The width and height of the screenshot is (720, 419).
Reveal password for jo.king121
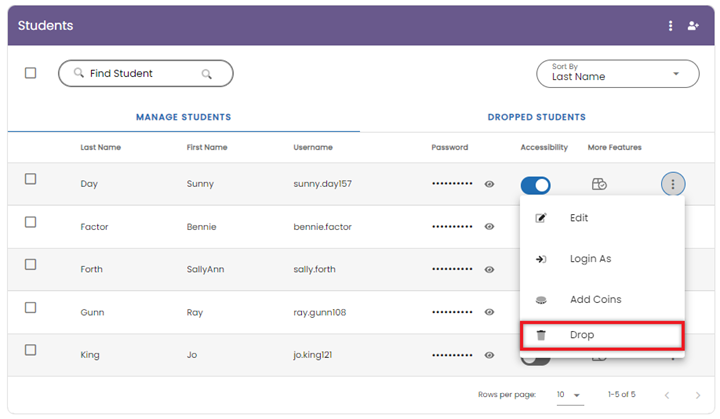[489, 355]
